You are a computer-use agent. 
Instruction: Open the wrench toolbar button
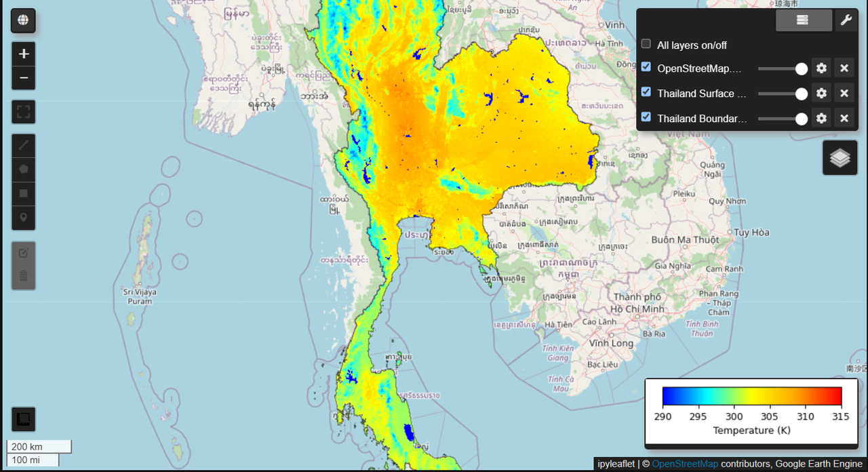(x=846, y=20)
